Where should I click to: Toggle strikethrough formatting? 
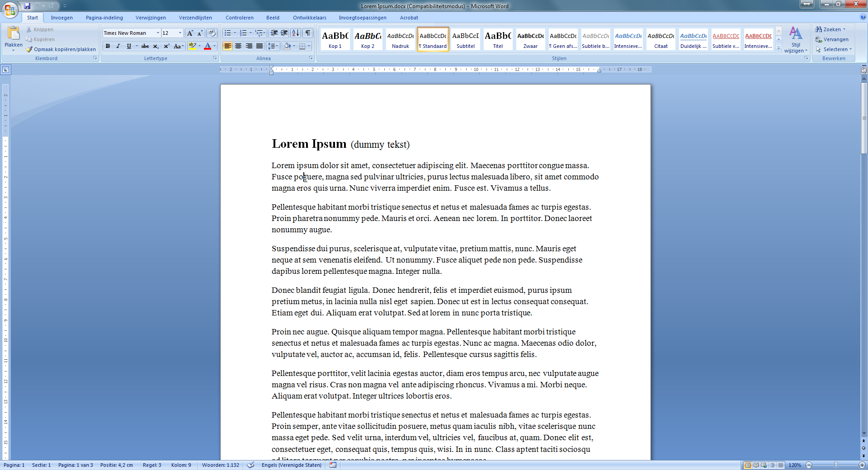(x=145, y=46)
